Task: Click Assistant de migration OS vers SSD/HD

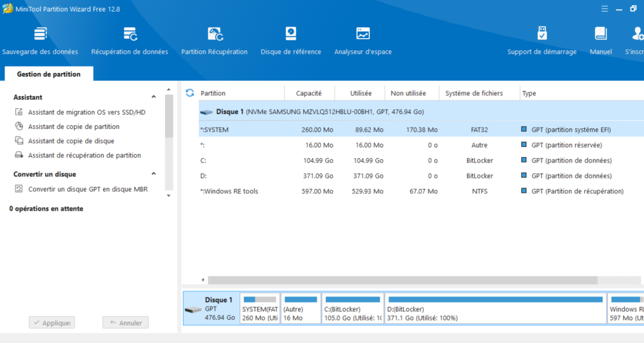Action: pos(86,112)
